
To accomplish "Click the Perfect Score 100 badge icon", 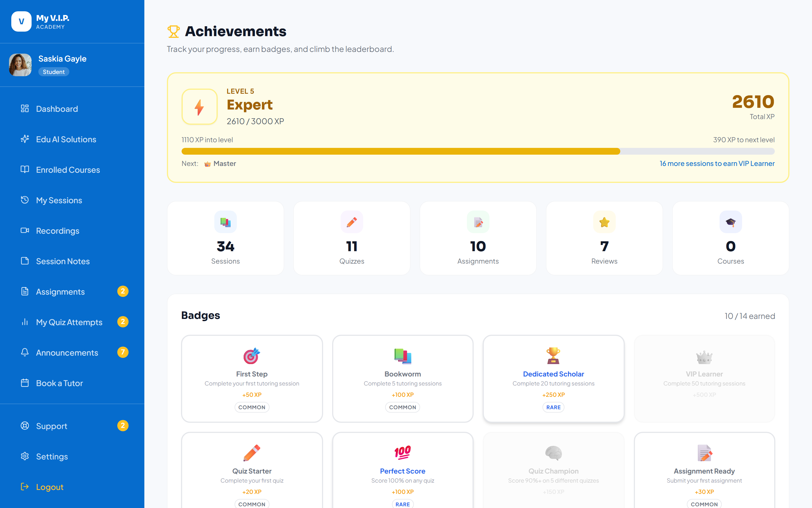I will 403,453.
